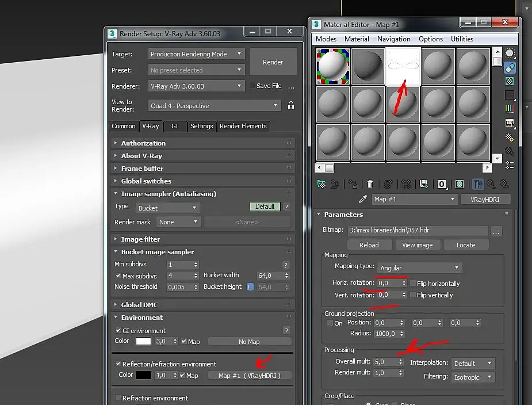
Task: Click the VRayHDRI map type button
Action: 485,199
